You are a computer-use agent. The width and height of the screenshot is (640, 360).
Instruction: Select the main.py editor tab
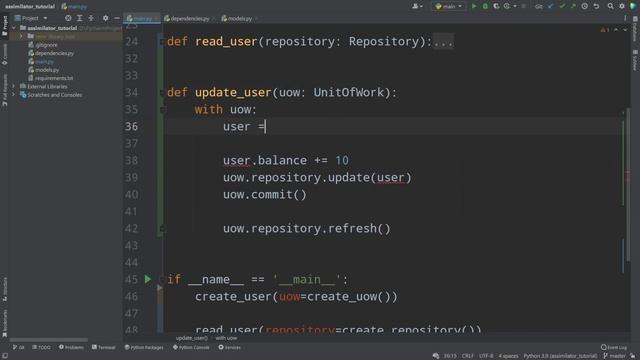(x=142, y=18)
